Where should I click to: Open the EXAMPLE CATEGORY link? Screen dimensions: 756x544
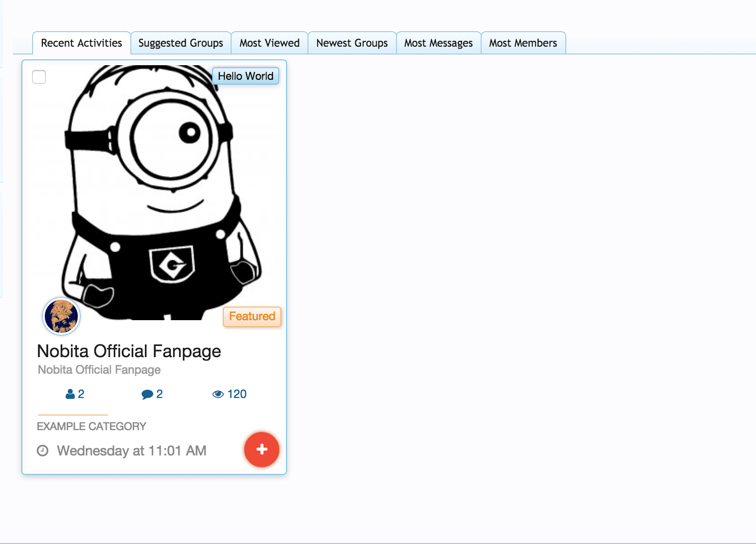(91, 426)
